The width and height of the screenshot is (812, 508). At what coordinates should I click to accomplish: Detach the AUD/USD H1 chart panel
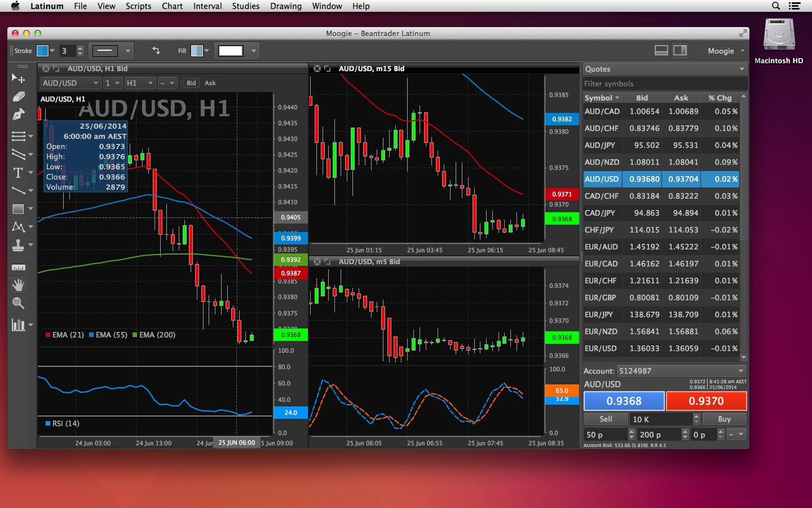[x=56, y=69]
